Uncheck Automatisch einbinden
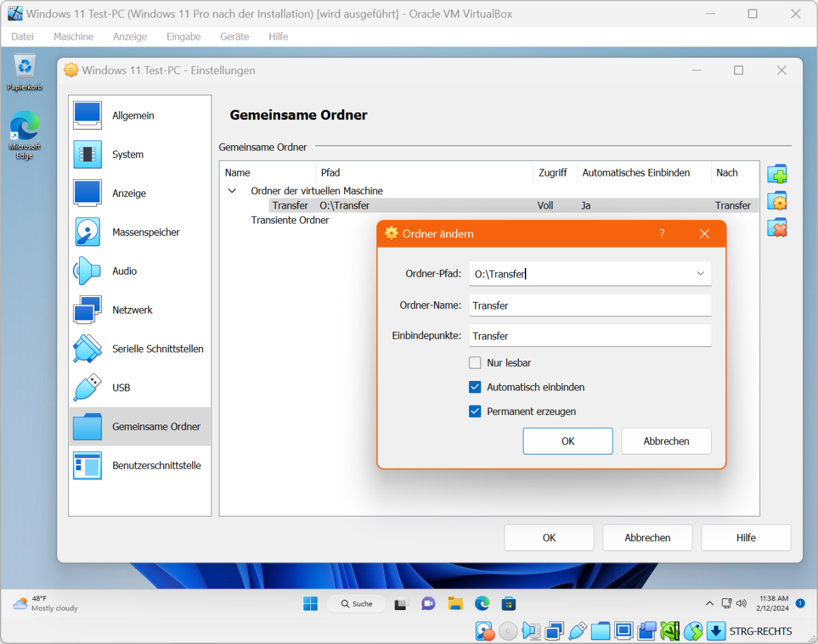818x644 pixels. point(475,387)
